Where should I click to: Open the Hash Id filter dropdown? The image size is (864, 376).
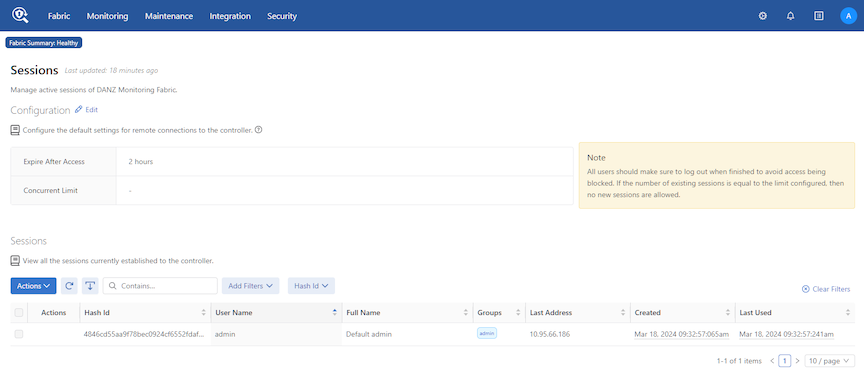(311, 286)
